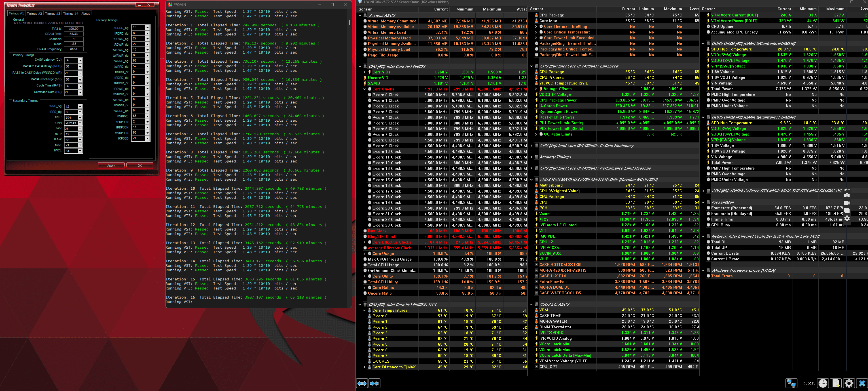The width and height of the screenshot is (868, 391).
Task: Switch to the Timings #1 tab
Action: pyautogui.click(x=16, y=14)
